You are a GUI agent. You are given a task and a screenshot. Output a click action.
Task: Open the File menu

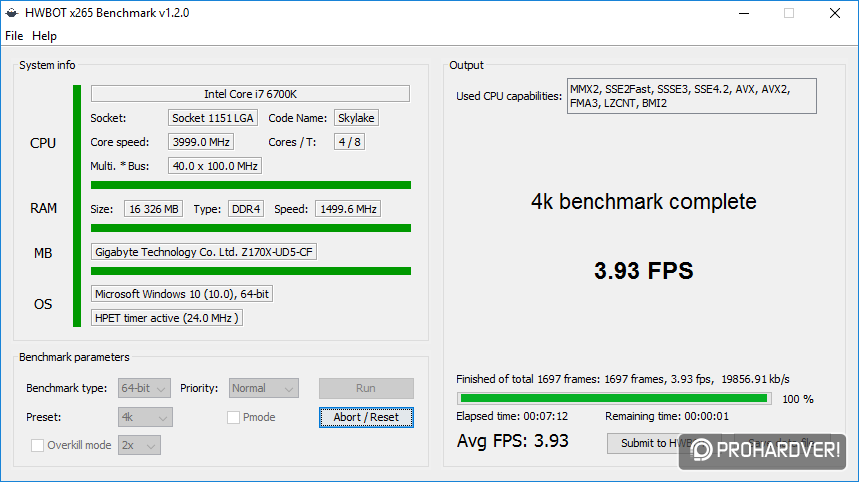[x=14, y=36]
